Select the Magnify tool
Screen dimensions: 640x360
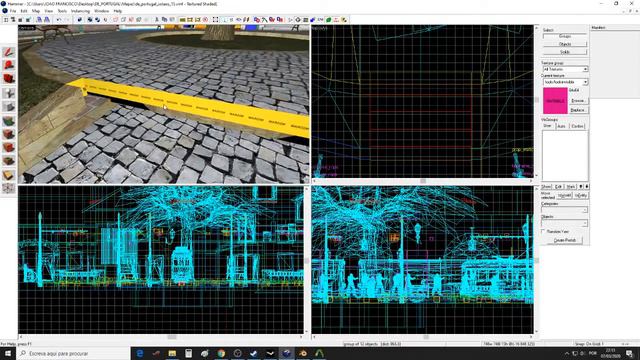[9, 65]
